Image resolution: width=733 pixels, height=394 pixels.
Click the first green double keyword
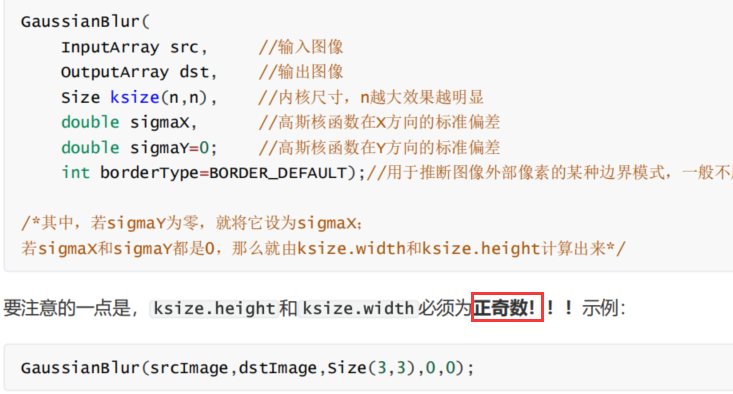point(90,122)
